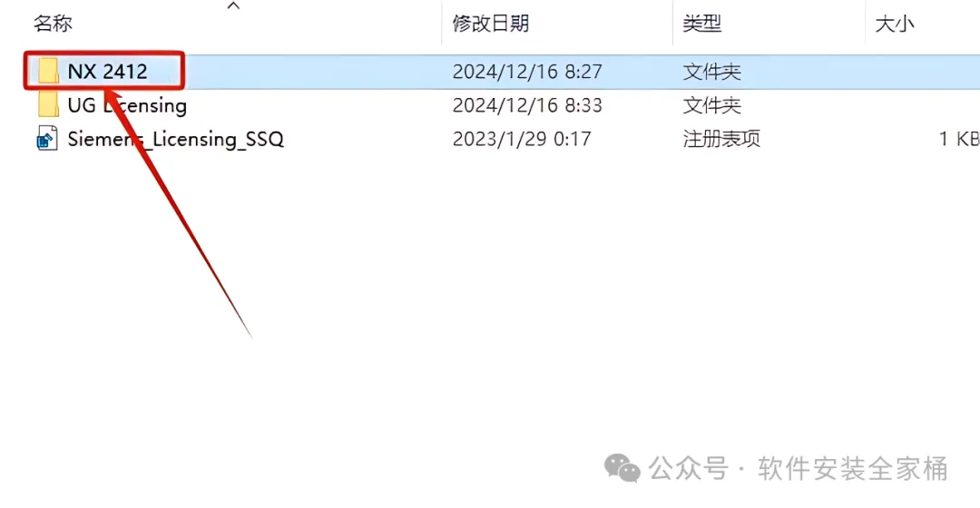Image resolution: width=980 pixels, height=508 pixels.
Task: Select the UG Licensing folder name
Action: [x=127, y=105]
